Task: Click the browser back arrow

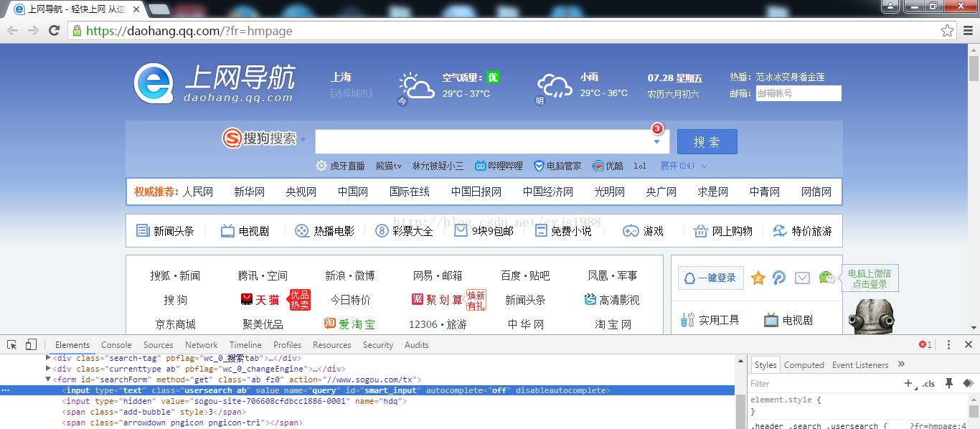Action: (x=12, y=30)
